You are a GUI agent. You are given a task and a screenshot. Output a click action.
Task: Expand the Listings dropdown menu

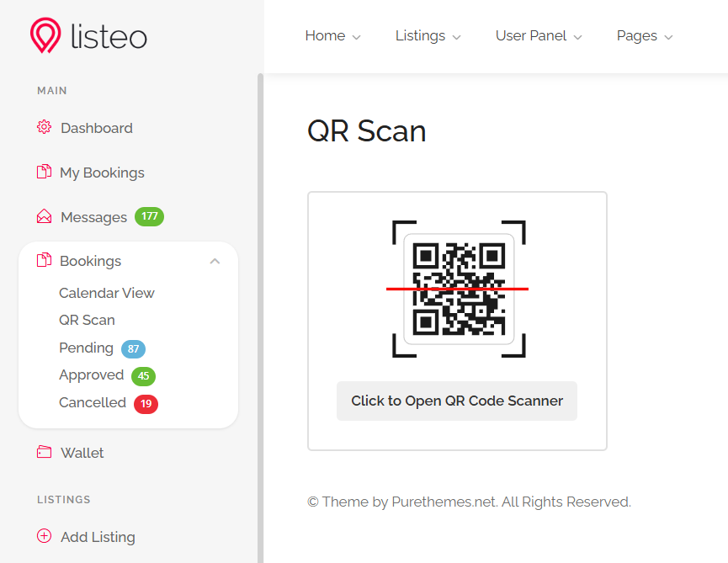tap(428, 36)
